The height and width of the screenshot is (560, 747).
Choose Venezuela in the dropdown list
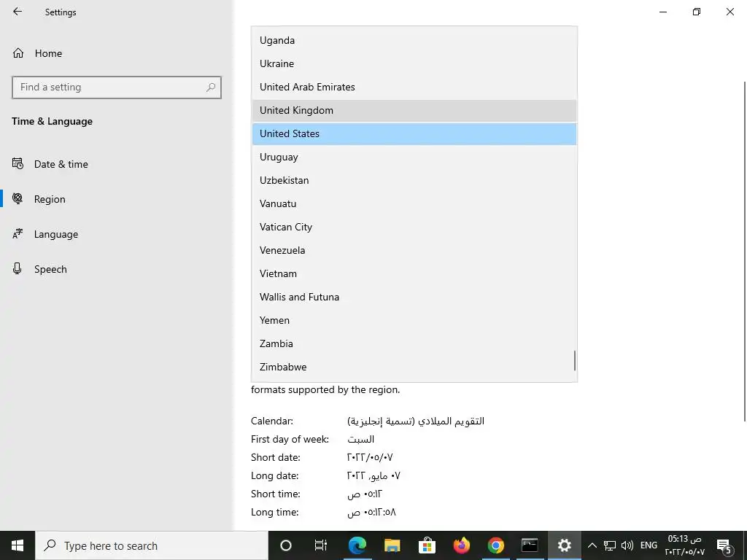[x=414, y=251]
